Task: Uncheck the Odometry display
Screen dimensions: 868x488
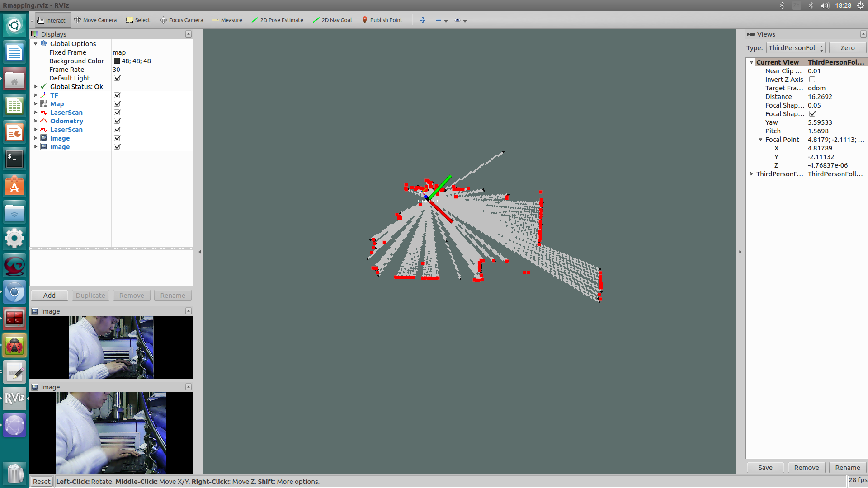Action: coord(117,121)
